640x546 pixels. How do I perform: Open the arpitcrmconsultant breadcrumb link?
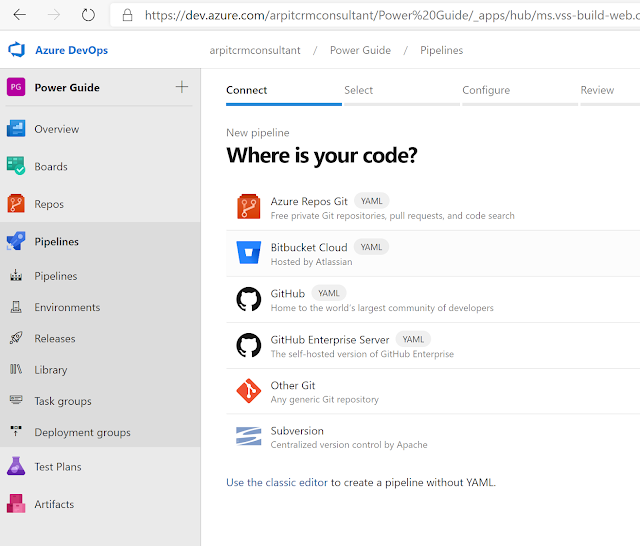coord(255,50)
